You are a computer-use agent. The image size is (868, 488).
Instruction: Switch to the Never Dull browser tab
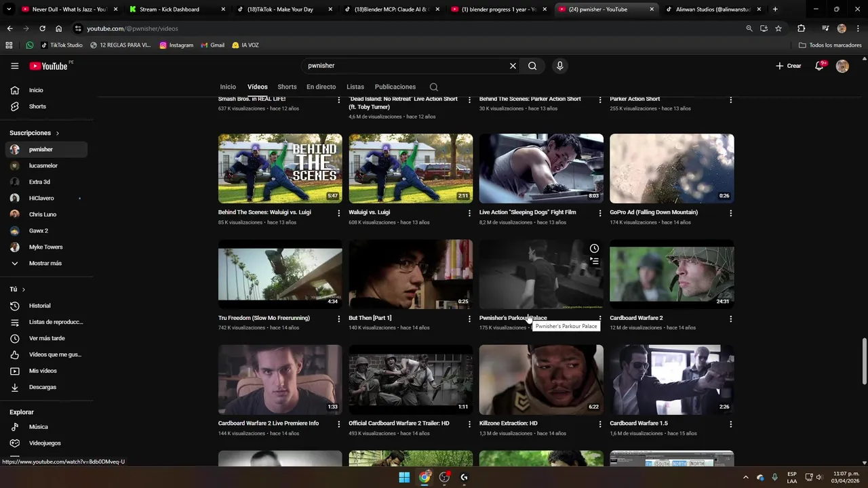[69, 9]
